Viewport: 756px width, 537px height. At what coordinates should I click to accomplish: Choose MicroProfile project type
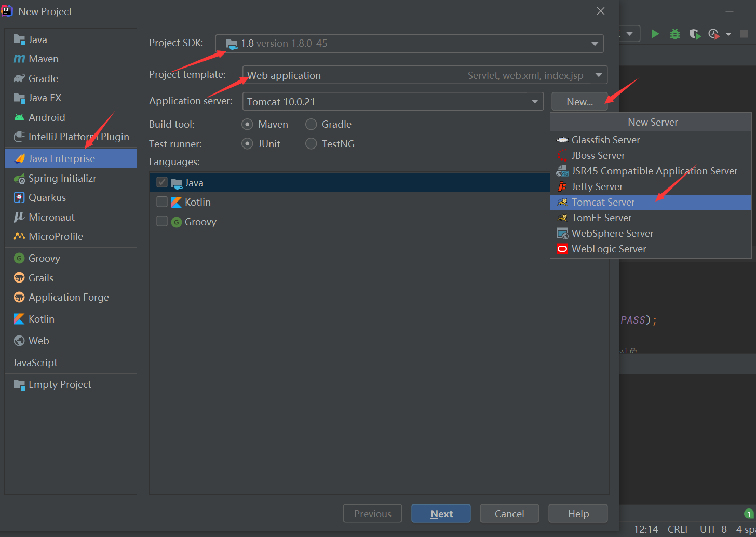pos(71,236)
